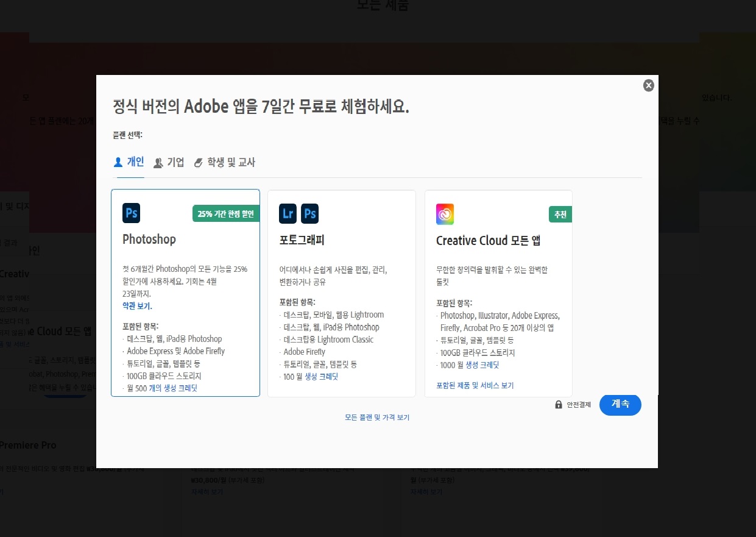Open 생성 크레딧 link in Creative Cloud card
Screen dimensions: 756x537
point(482,365)
